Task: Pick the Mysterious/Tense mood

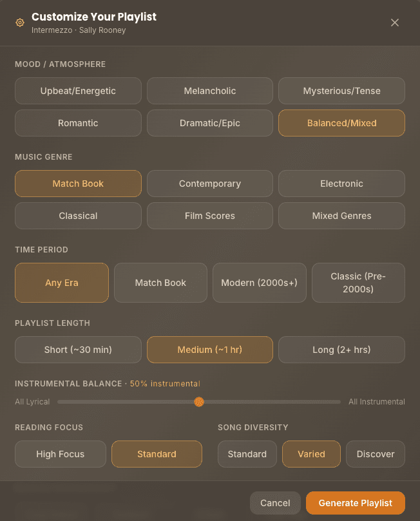Action: (x=341, y=91)
